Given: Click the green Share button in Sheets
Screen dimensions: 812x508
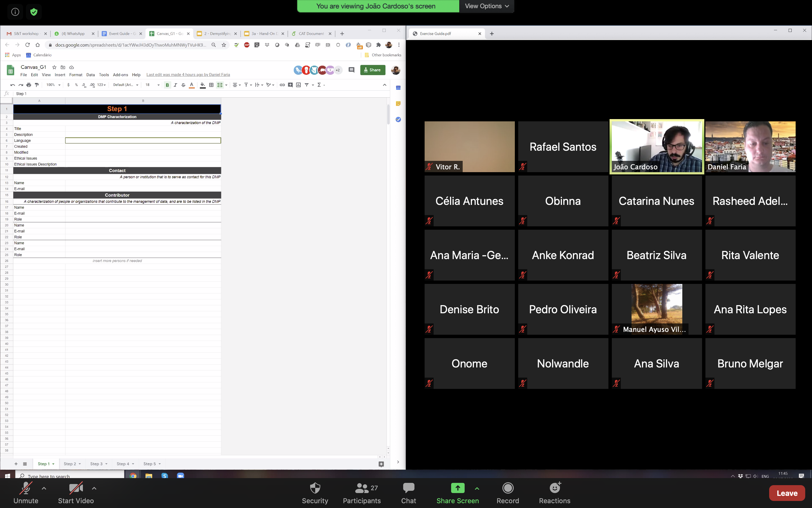Looking at the screenshot, I should click(x=373, y=70).
